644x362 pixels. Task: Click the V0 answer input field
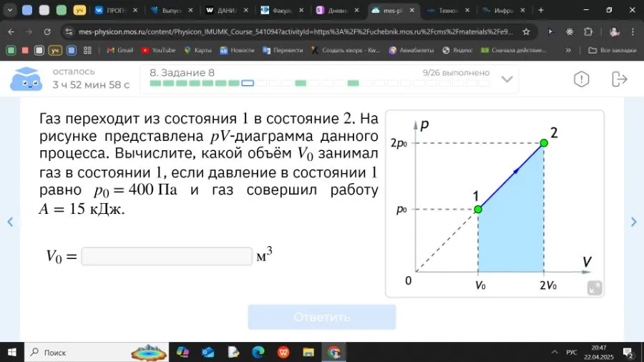point(167,256)
